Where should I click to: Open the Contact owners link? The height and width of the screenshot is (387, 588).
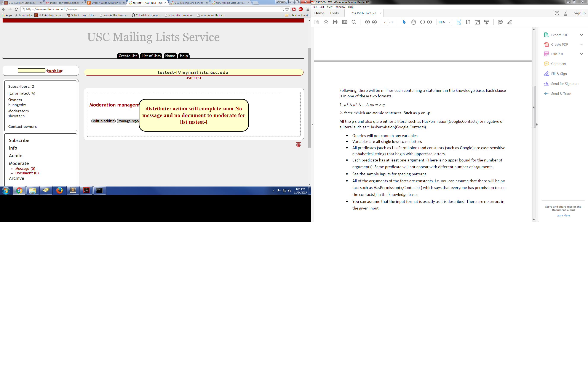click(22, 126)
